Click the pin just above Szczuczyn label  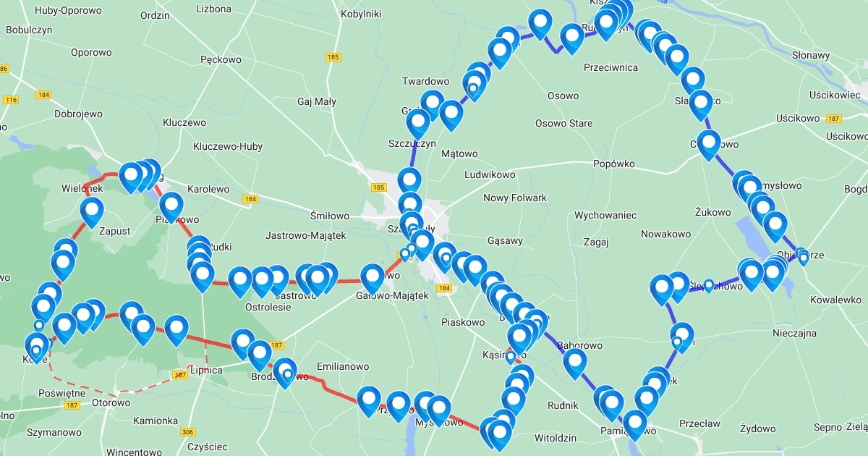(x=418, y=123)
